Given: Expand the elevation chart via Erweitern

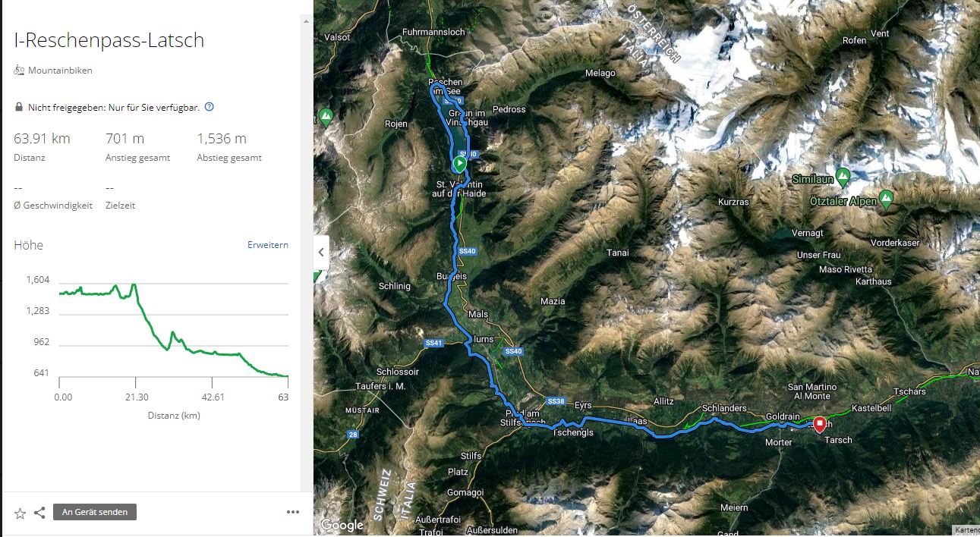Looking at the screenshot, I should pos(268,245).
